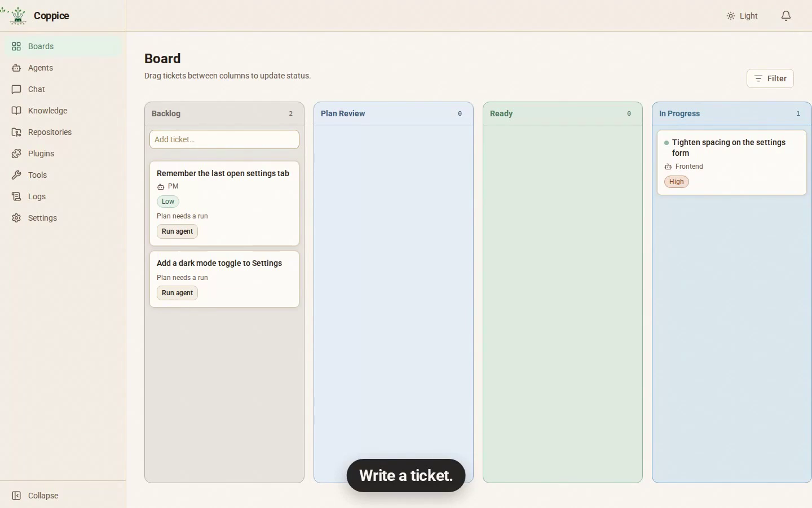Click the filter lines icon
812x508 pixels.
758,78
